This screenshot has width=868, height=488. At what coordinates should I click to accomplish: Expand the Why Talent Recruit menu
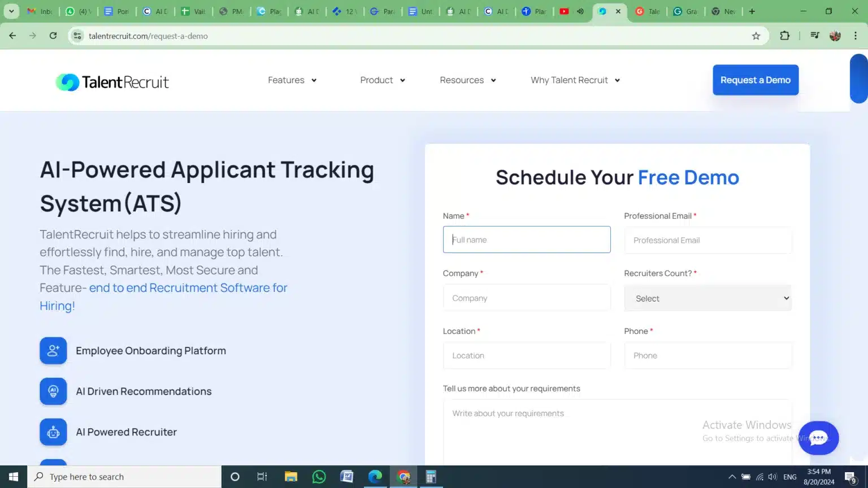point(575,80)
